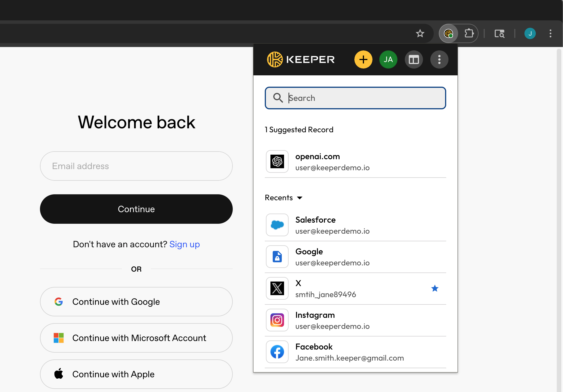Focus the Keeper Search field
Viewport: 563px width, 392px height.
click(x=355, y=98)
